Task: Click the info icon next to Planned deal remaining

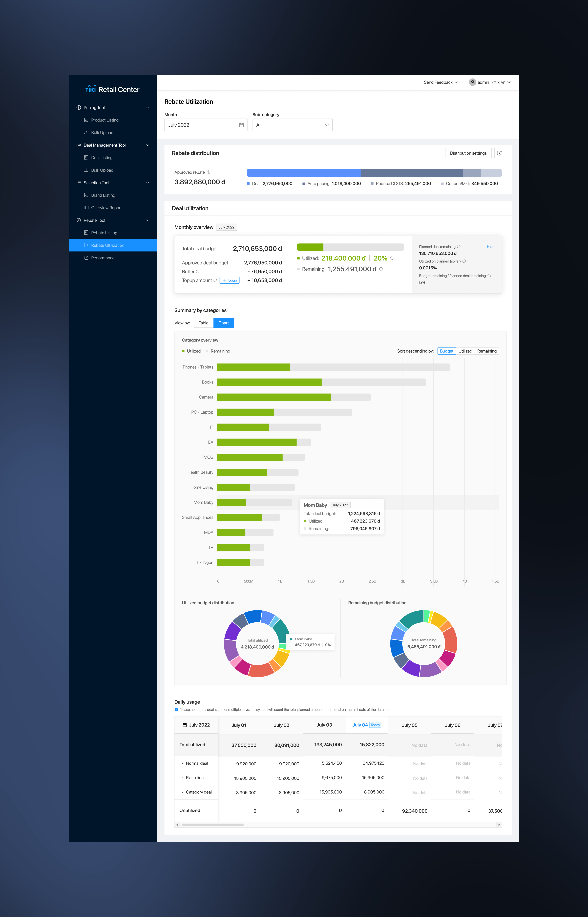Action: point(459,247)
